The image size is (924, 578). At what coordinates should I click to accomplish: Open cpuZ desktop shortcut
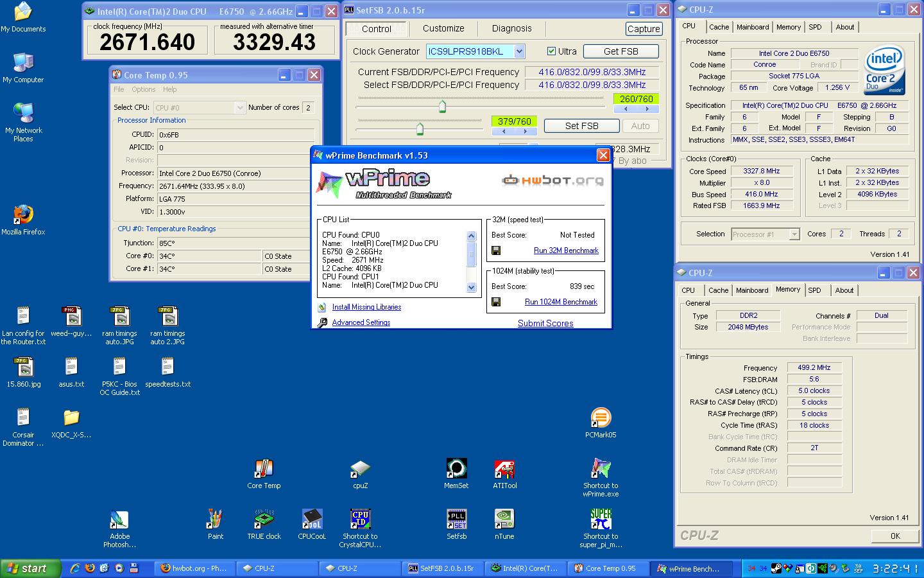(360, 474)
